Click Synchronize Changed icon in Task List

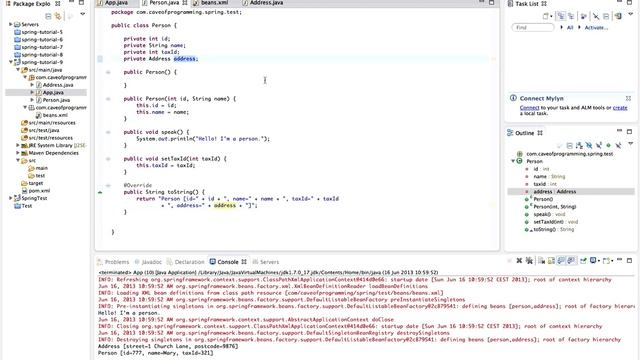pyautogui.click(x=618, y=16)
